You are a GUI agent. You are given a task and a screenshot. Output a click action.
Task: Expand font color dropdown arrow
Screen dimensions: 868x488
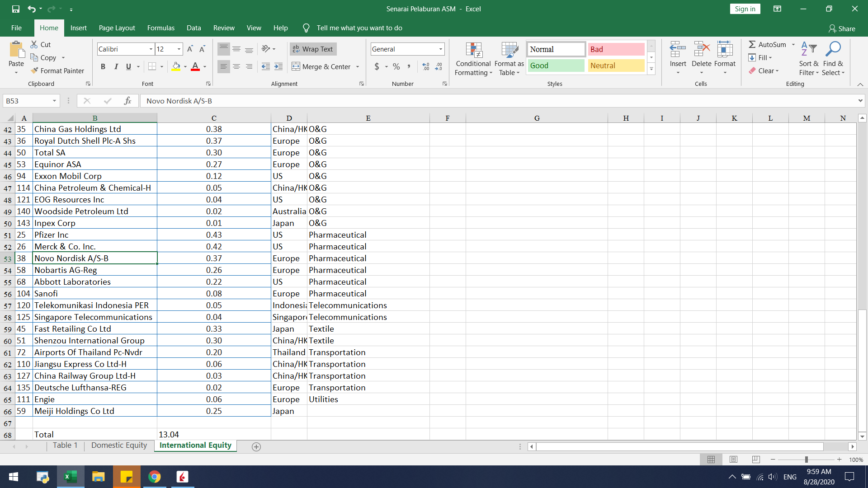coord(205,66)
